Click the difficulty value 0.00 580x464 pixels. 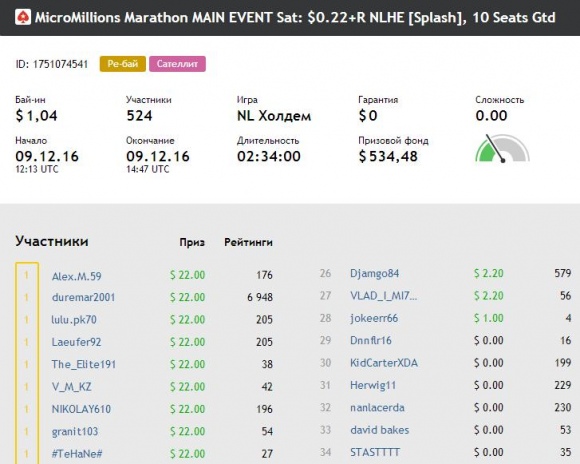pos(491,116)
